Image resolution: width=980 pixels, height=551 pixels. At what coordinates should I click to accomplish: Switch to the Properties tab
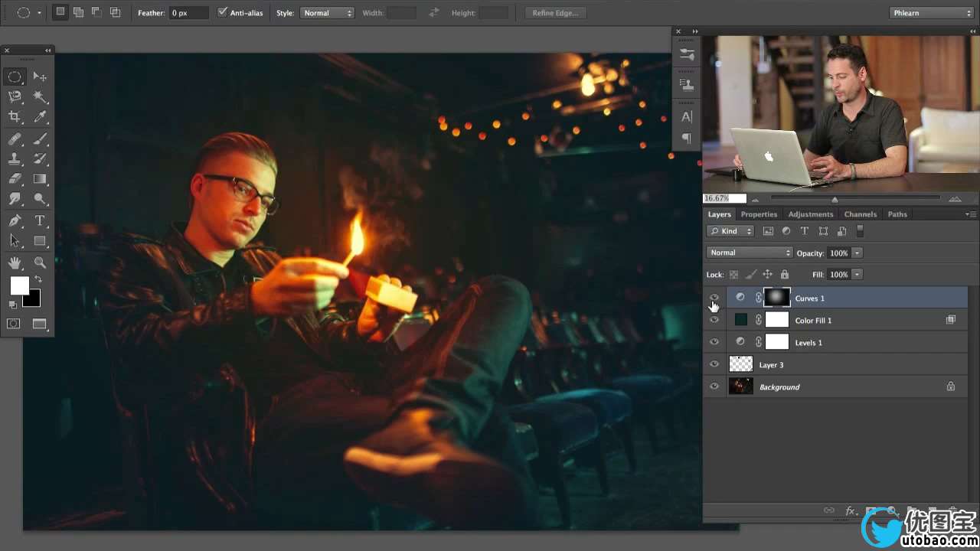click(759, 214)
